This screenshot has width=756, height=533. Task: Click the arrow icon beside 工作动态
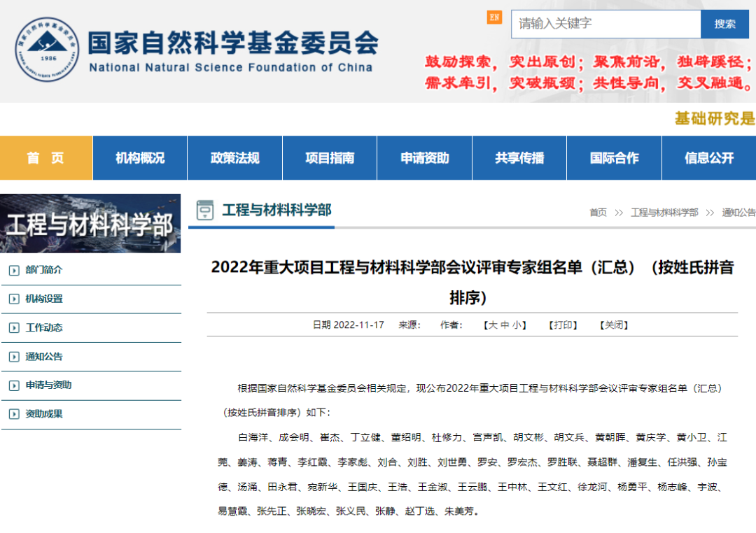(14, 328)
